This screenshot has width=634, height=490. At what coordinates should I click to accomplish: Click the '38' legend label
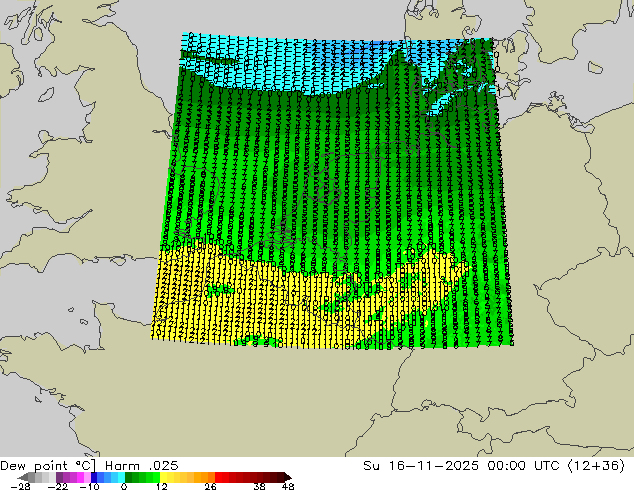point(259,486)
